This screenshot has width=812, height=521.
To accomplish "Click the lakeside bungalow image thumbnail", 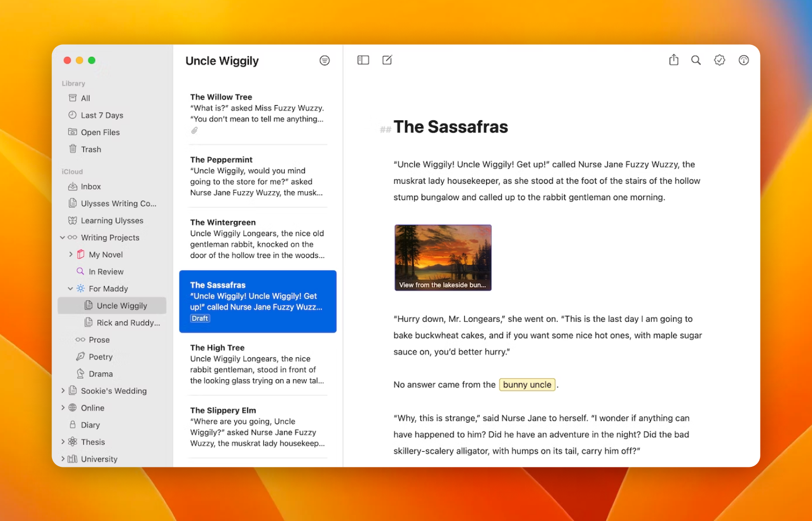I will [442, 257].
